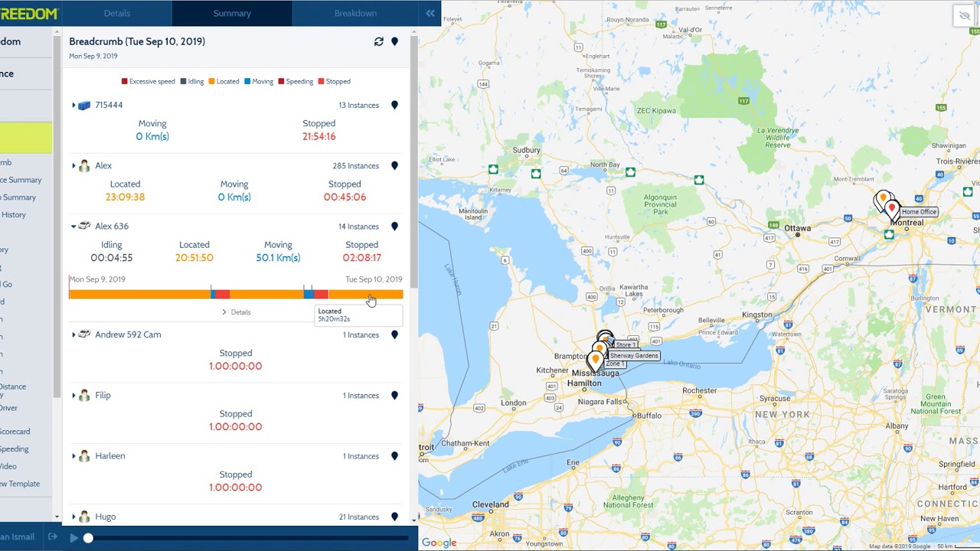Open Speeding in left sidebar
This screenshot has height=551, width=980.
point(15,449)
